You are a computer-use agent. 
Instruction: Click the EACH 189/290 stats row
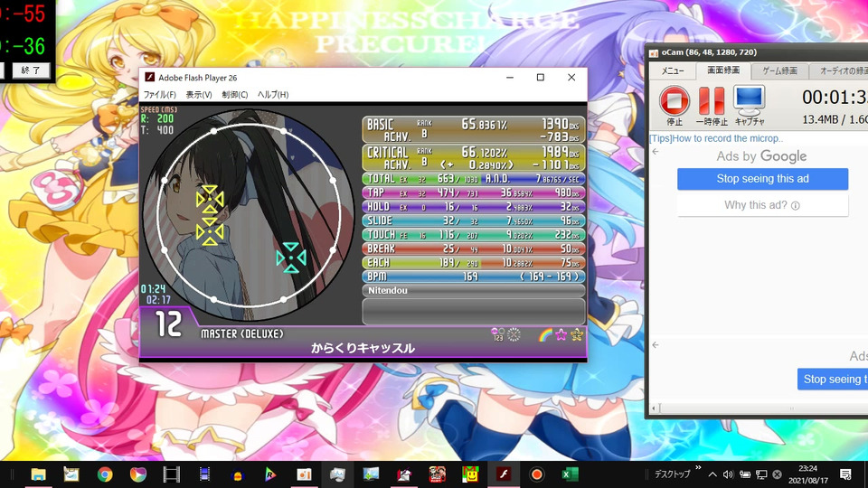[x=474, y=263]
